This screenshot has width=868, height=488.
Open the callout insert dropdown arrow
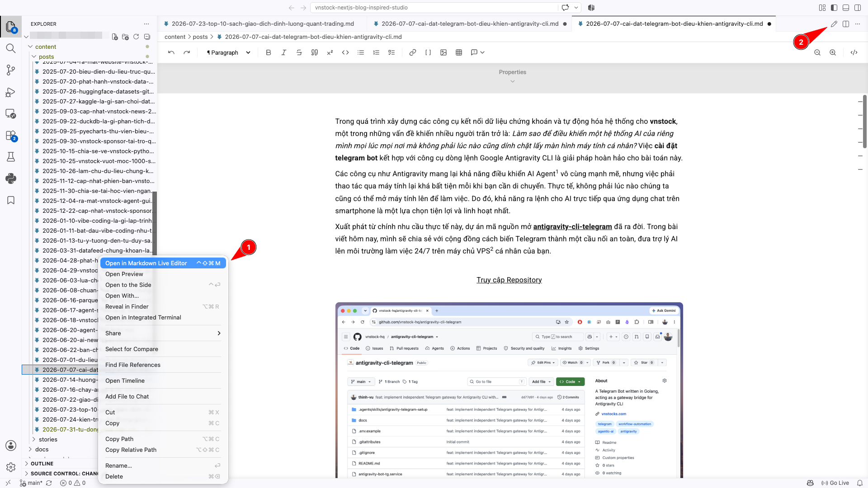click(483, 52)
